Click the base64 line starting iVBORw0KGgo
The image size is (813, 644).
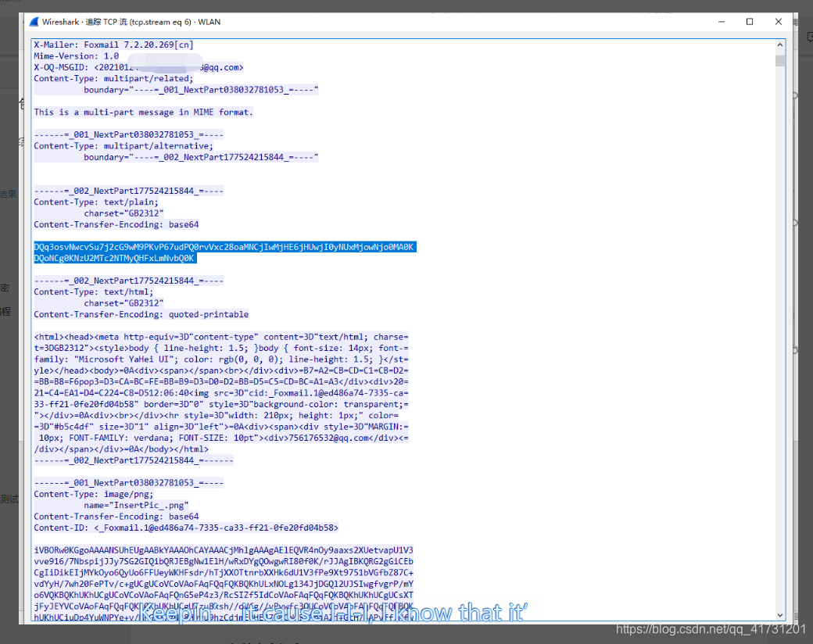(x=224, y=550)
